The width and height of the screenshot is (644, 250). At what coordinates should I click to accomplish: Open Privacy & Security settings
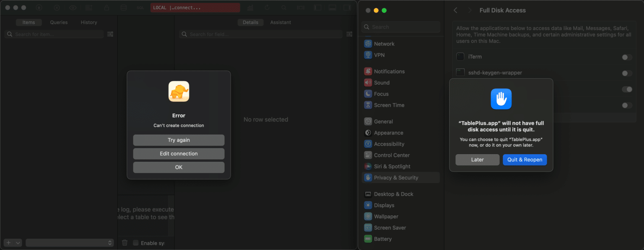click(x=396, y=177)
